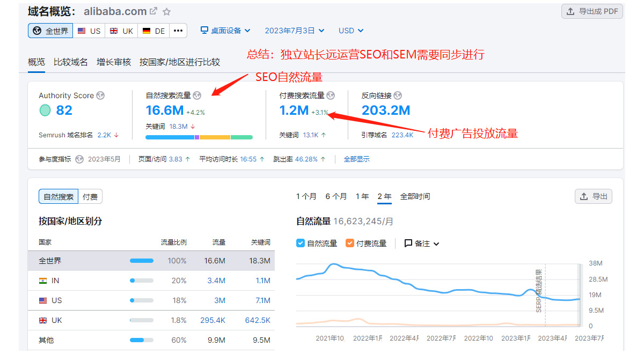The width and height of the screenshot is (644, 354).
Task: Set chart range to 全部时间
Action: [x=415, y=196]
